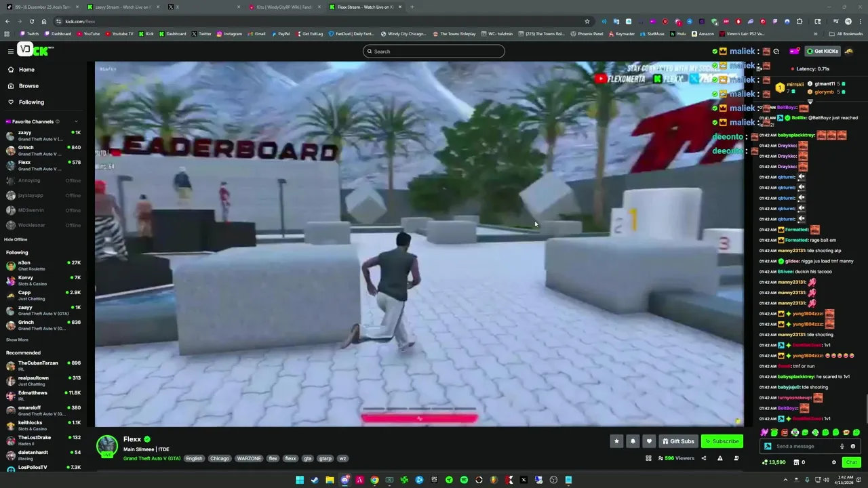Open the purple wallet notification icon
This screenshot has width=868, height=488.
794,51
